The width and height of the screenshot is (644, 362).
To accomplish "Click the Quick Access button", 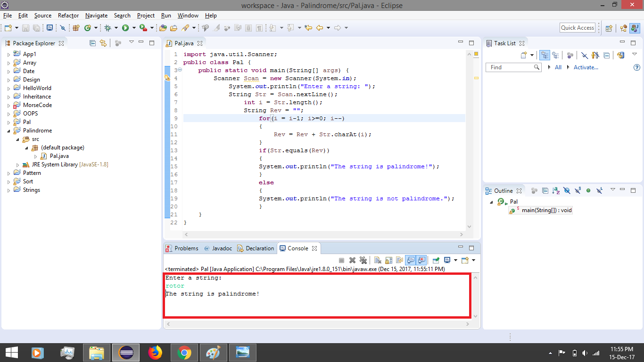I will [578, 27].
